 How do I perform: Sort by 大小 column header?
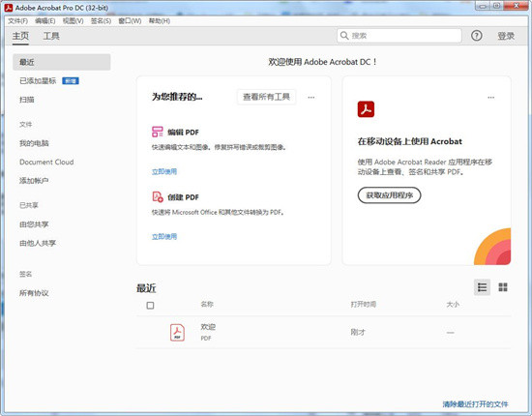[453, 305]
